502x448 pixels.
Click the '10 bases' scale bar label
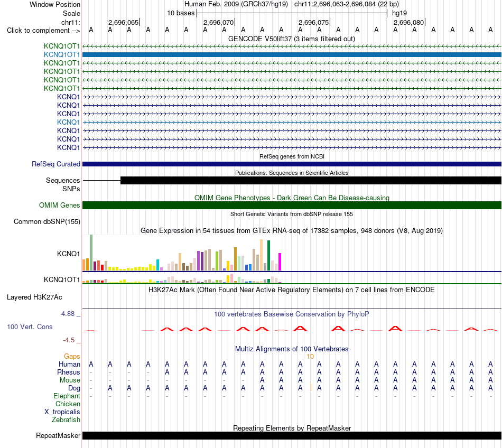pos(181,13)
